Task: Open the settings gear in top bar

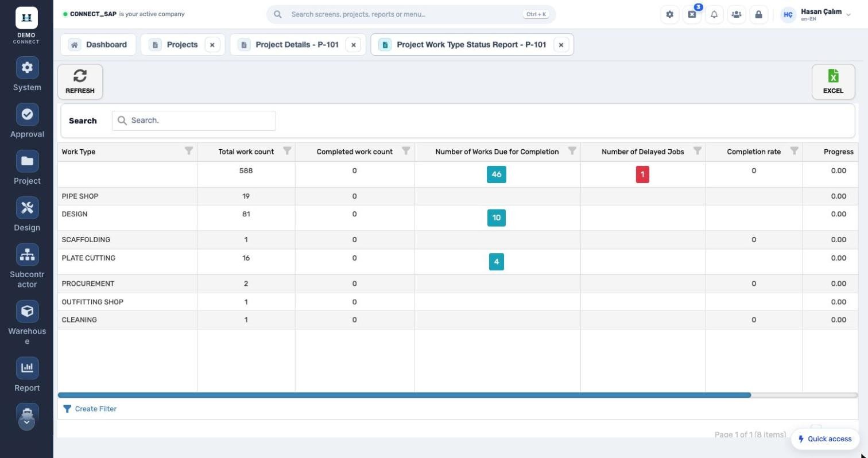Action: pos(669,14)
